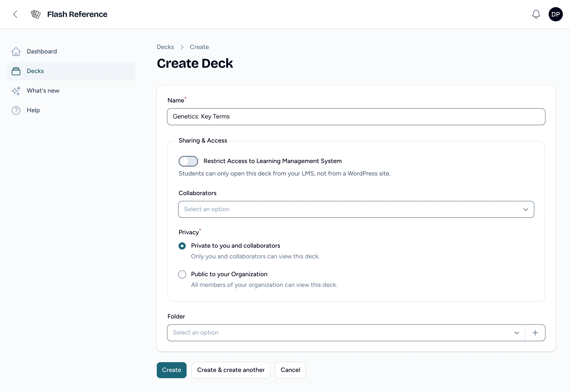570x392 pixels.
Task: Cancel deck creation
Action: point(290,370)
